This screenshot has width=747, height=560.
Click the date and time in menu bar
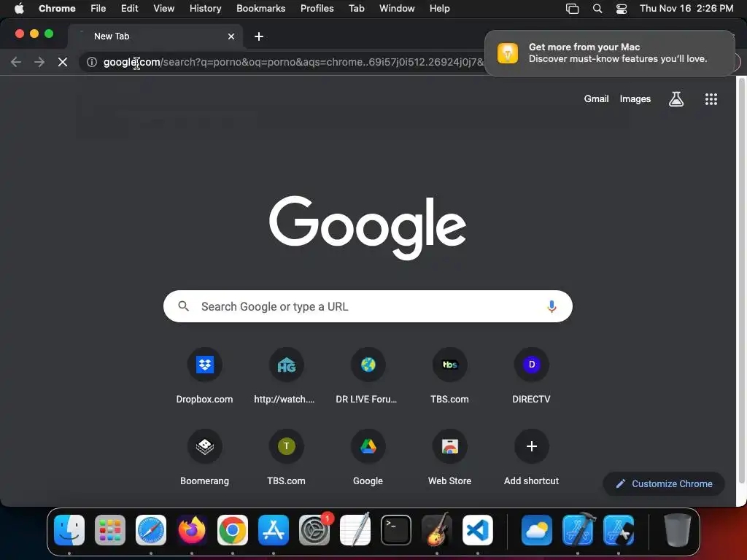coord(686,8)
